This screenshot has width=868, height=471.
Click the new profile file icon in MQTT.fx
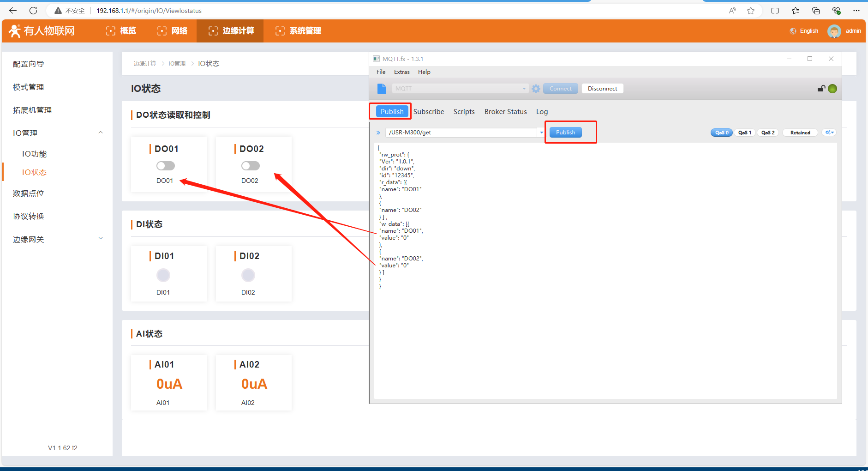pos(382,89)
